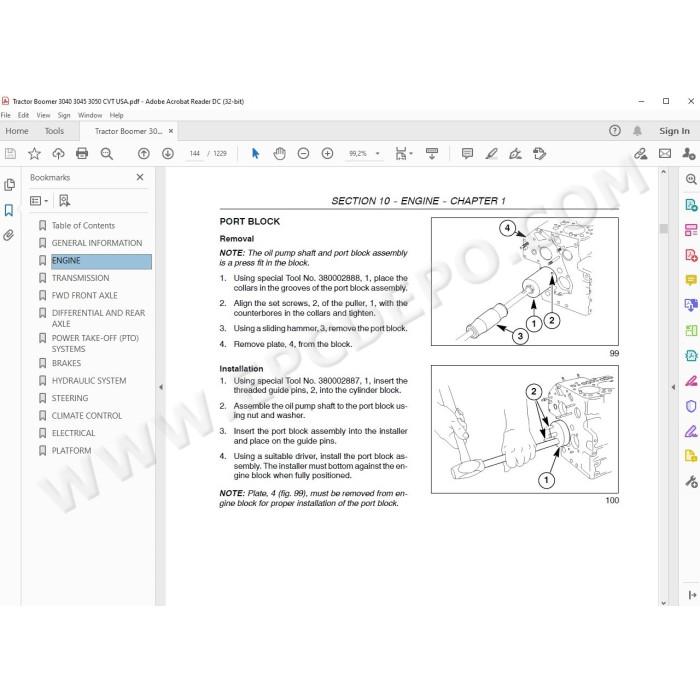Enable scrolling mode with keyboard icon

(x=432, y=154)
